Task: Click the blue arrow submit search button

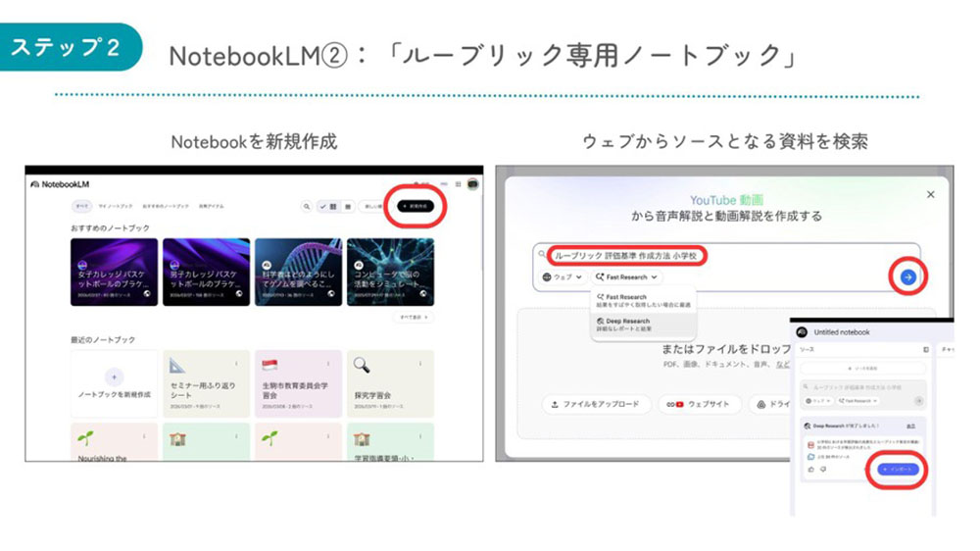Action: [x=907, y=276]
